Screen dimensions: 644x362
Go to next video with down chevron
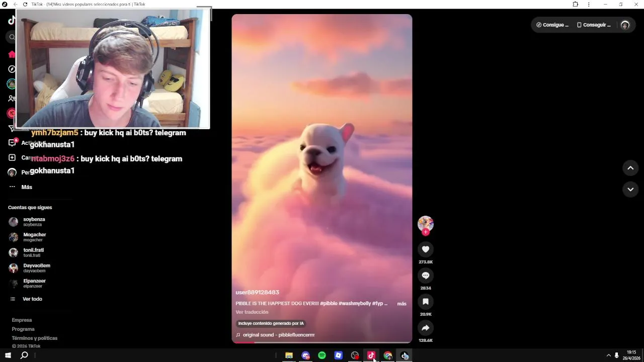point(630,189)
